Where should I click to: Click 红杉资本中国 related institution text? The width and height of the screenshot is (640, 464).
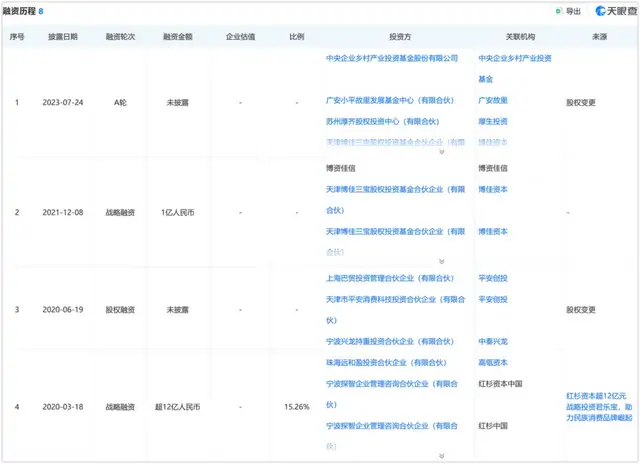click(x=500, y=384)
